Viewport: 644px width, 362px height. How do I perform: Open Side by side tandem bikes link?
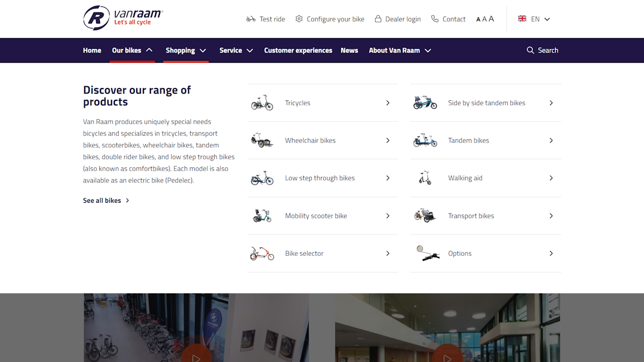pos(487,103)
